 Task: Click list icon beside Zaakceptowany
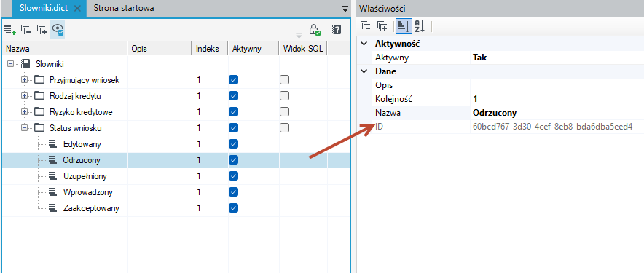(52, 207)
